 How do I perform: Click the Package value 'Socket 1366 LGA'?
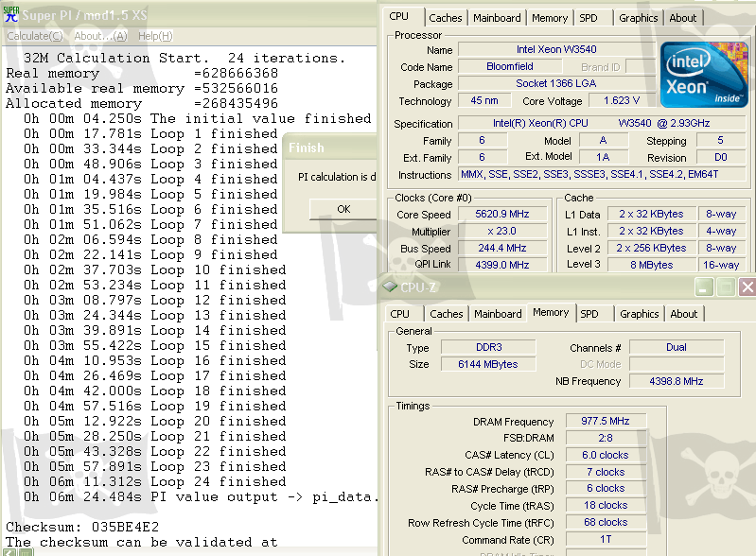[556, 83]
